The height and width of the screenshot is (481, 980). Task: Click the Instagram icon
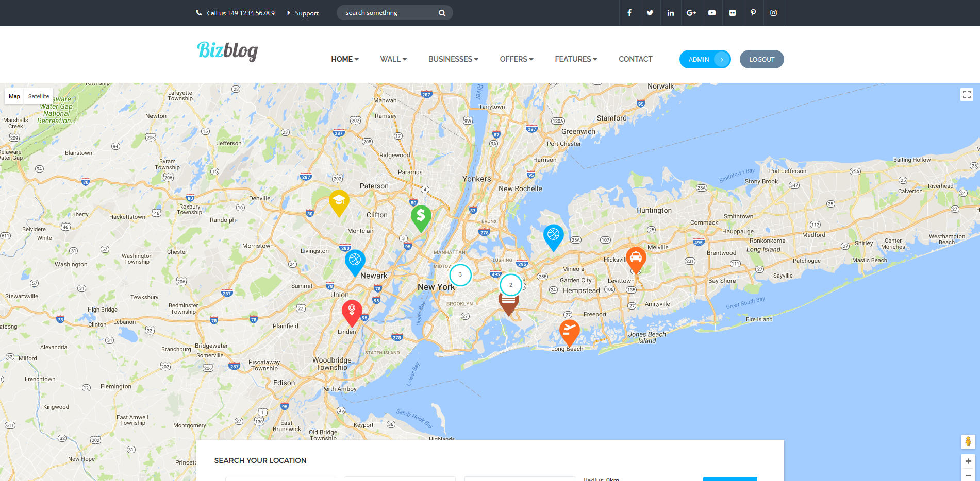[773, 12]
